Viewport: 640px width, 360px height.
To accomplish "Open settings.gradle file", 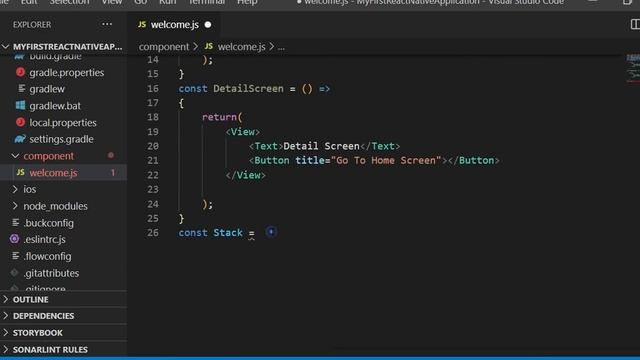I will coord(61,139).
